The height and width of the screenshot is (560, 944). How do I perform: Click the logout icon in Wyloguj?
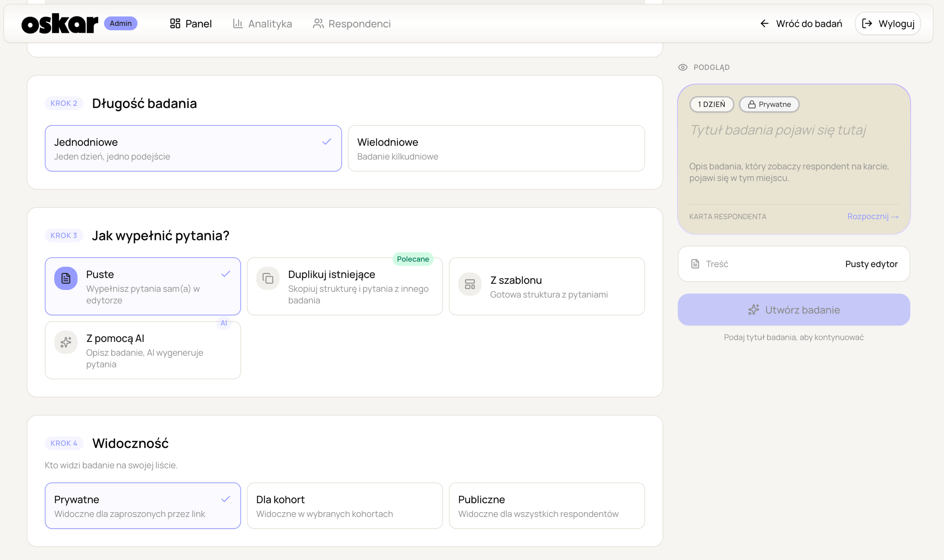(x=867, y=23)
